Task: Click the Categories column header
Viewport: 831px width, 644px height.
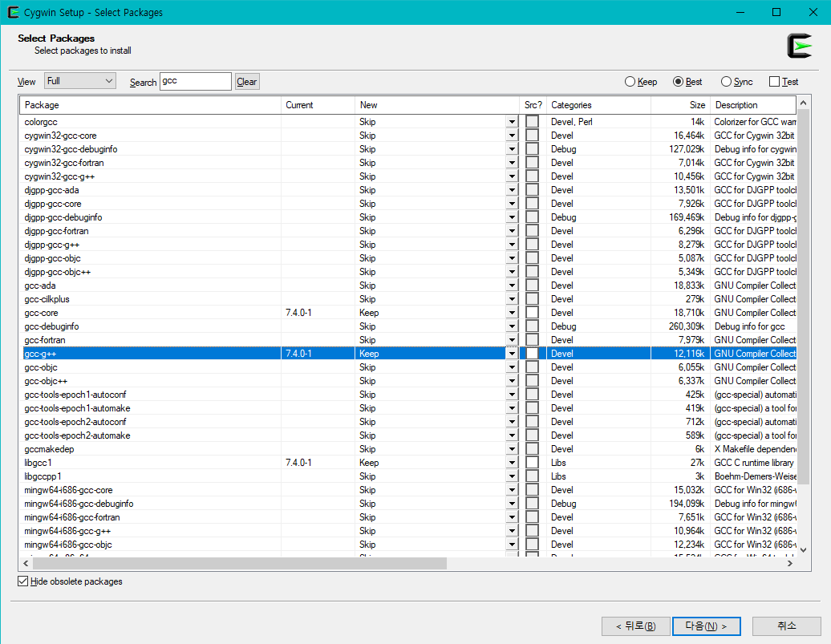Action: 598,105
